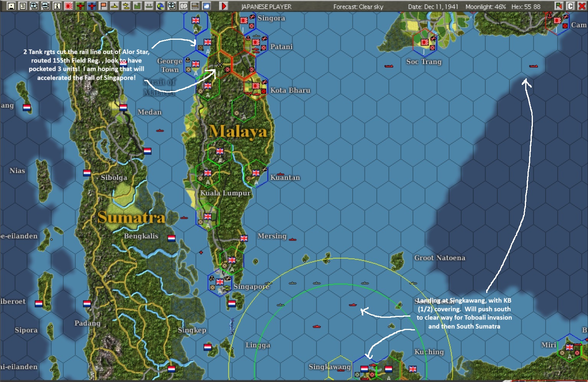Click the 'JAPANESE PLAYER' header text
Image resolution: width=588 pixels, height=382 pixels.
(x=266, y=7)
